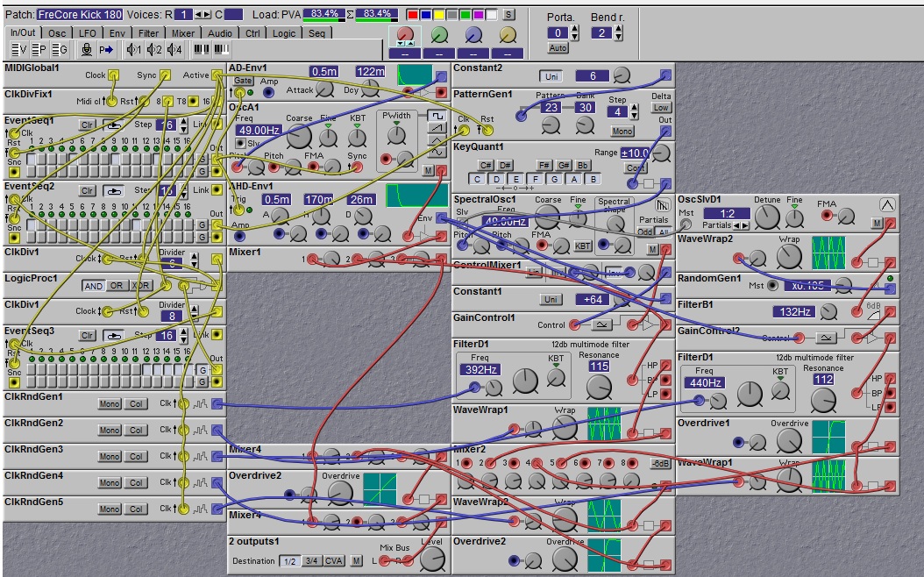Toggle loop mode icon on EventSeq3

click(112, 335)
